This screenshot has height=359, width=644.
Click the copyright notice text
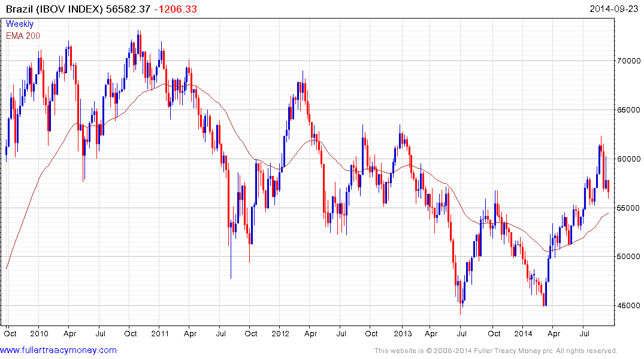tap(496, 351)
